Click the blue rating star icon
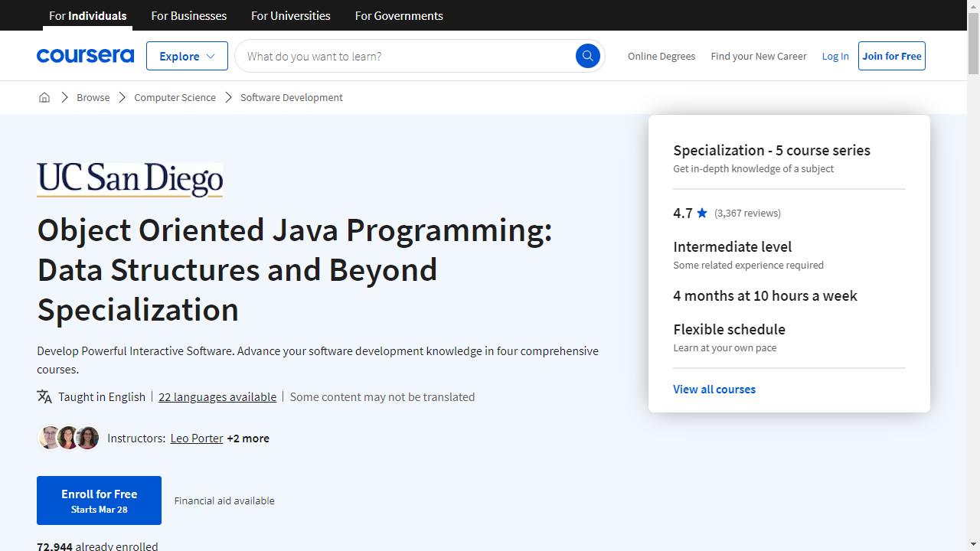The image size is (980, 551). 702,213
